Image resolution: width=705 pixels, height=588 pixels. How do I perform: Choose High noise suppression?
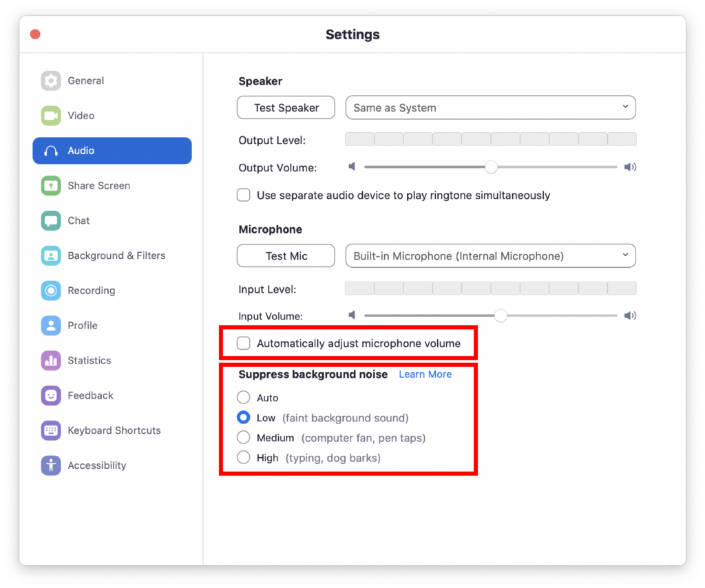(244, 458)
